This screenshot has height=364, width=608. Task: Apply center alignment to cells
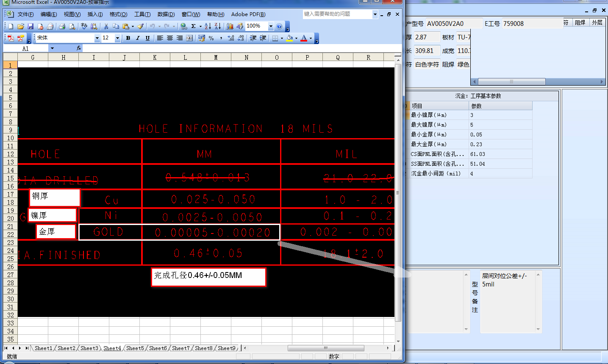[170, 38]
